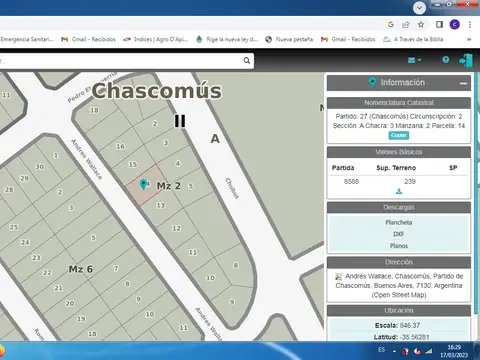480x360 pixels.
Task: Click the logout door icon
Action: pos(466,61)
